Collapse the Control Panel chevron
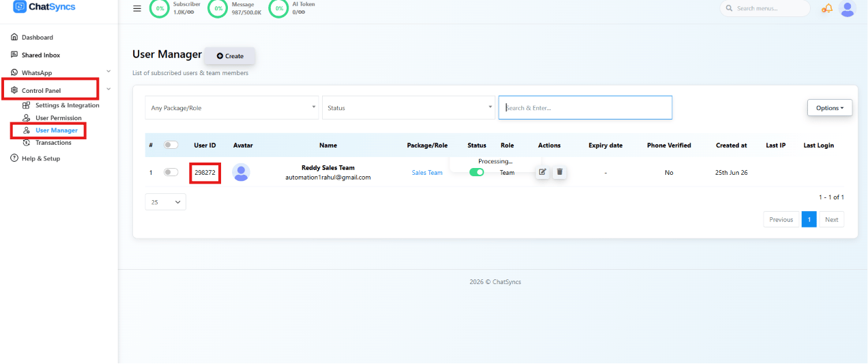Viewport: 868px width, 364px height. click(x=108, y=89)
